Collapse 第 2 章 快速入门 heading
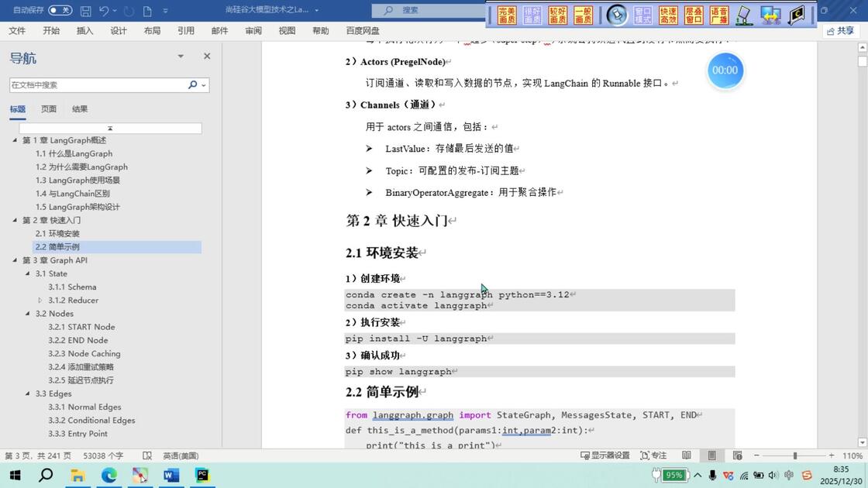The image size is (868, 488). coord(15,220)
